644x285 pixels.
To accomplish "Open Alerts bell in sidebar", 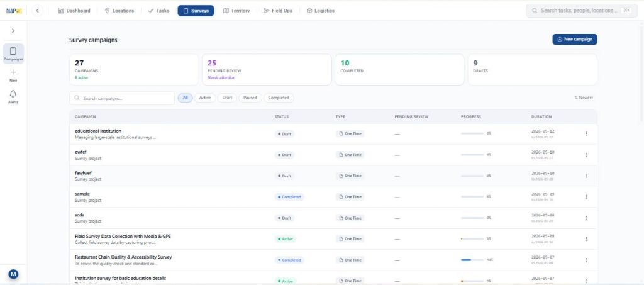I will [x=13, y=96].
